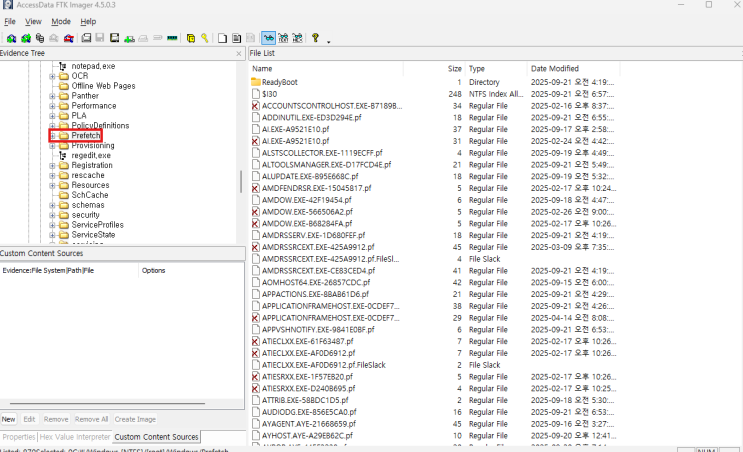The width and height of the screenshot is (743, 452).
Task: Click Add All Attached Devices icon
Action: tap(26, 38)
